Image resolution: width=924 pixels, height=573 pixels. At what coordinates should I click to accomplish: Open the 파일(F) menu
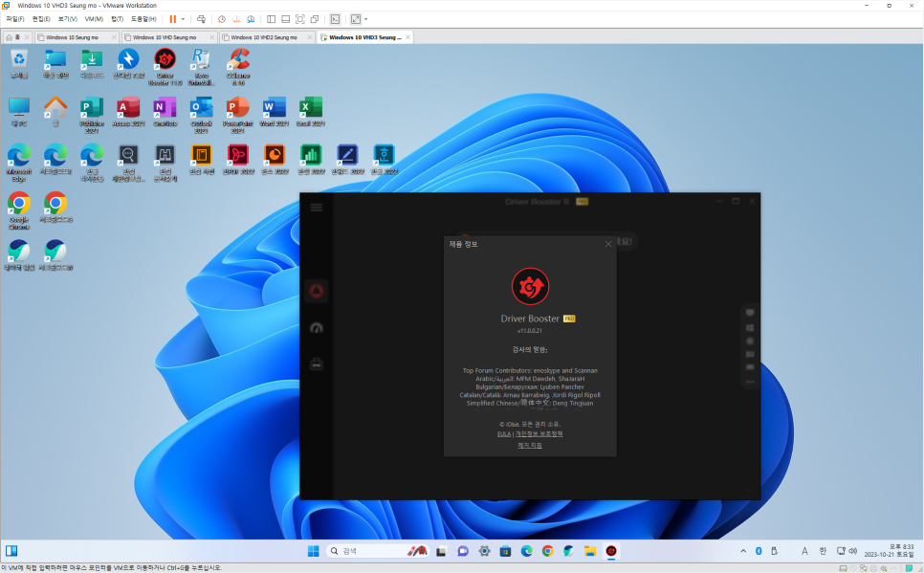pyautogui.click(x=15, y=19)
